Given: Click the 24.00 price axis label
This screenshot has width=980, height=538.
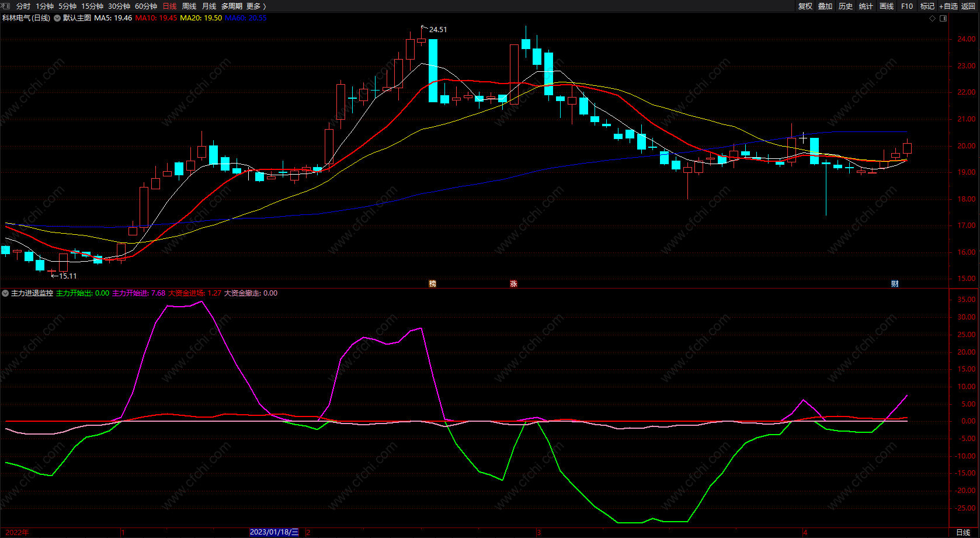Looking at the screenshot, I should pos(966,39).
